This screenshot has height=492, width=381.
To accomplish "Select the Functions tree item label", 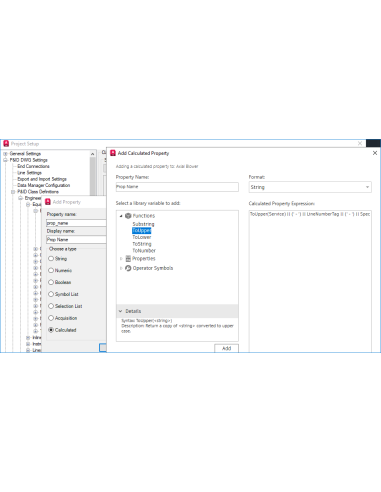I will tap(144, 216).
